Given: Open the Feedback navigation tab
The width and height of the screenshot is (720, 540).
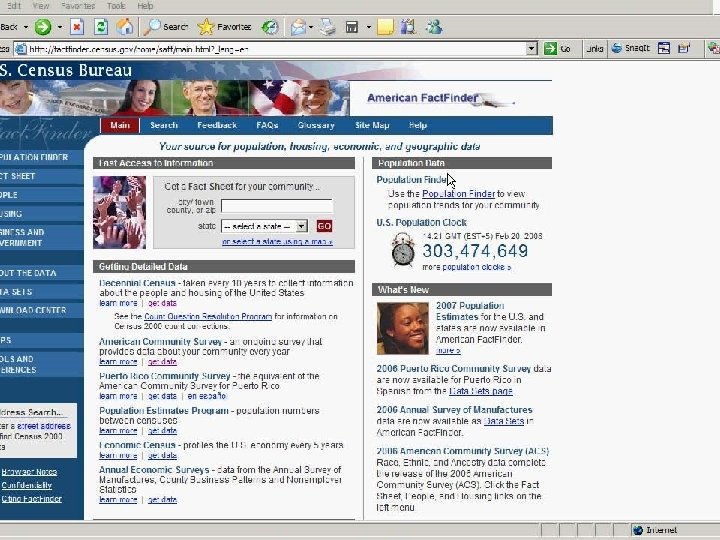Looking at the screenshot, I should tap(217, 125).
